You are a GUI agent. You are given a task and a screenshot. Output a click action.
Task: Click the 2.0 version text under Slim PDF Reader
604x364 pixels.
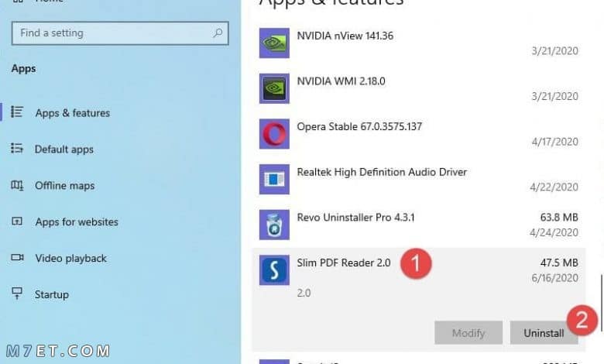[x=304, y=293]
